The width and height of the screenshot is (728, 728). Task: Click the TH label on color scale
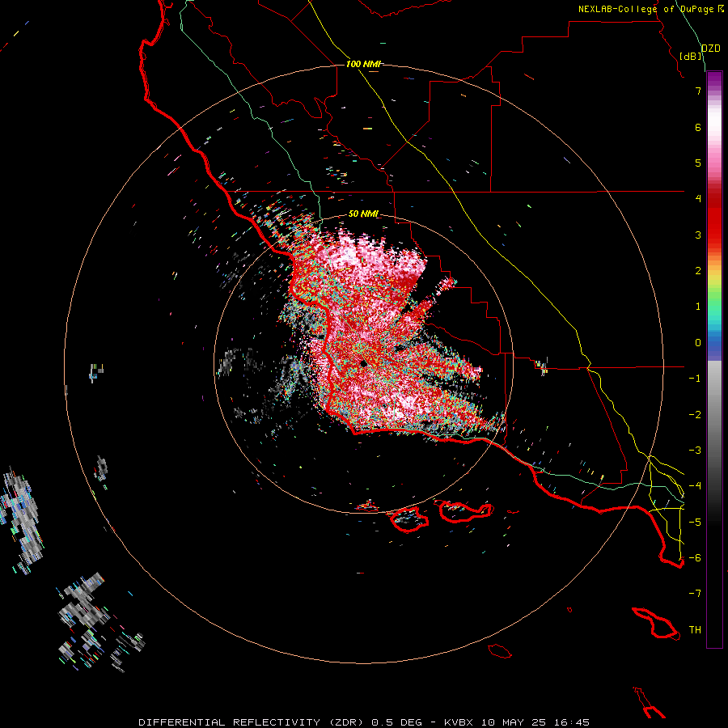[695, 629]
